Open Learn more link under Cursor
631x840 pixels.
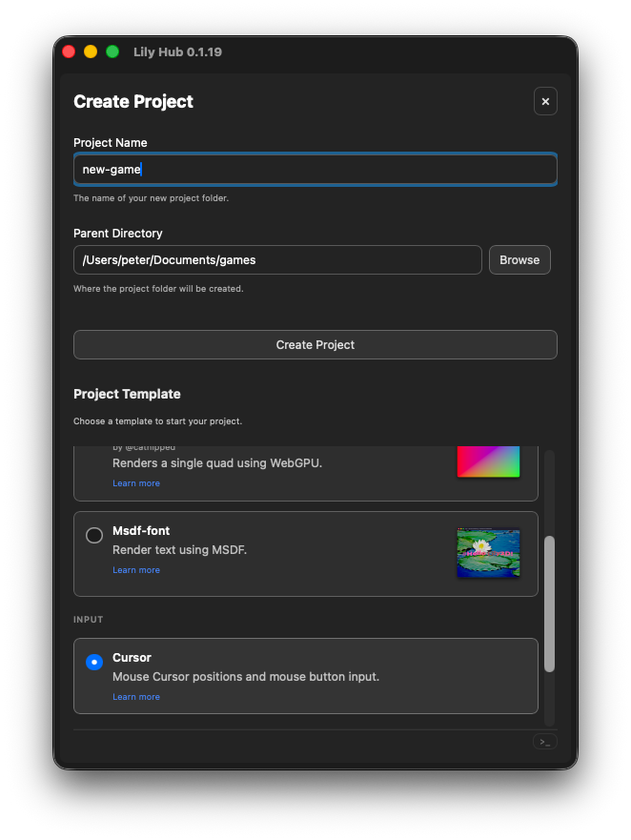[x=136, y=697]
